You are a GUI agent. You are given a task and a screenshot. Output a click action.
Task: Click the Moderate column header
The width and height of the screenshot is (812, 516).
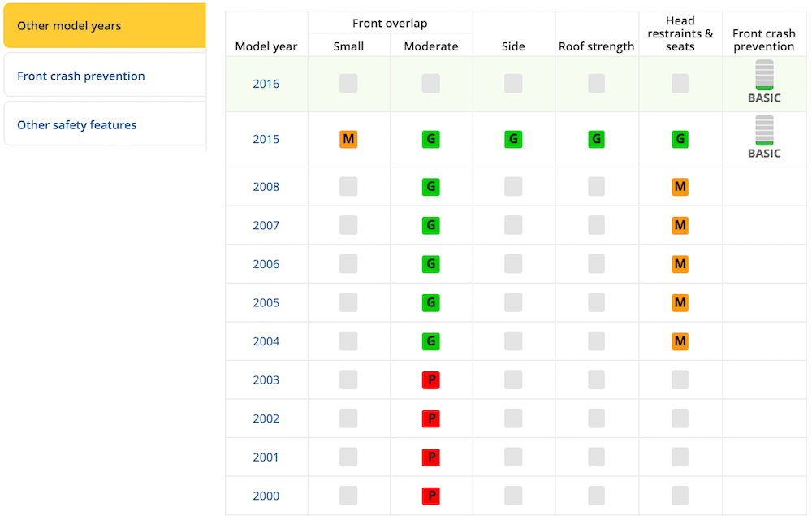pyautogui.click(x=431, y=46)
